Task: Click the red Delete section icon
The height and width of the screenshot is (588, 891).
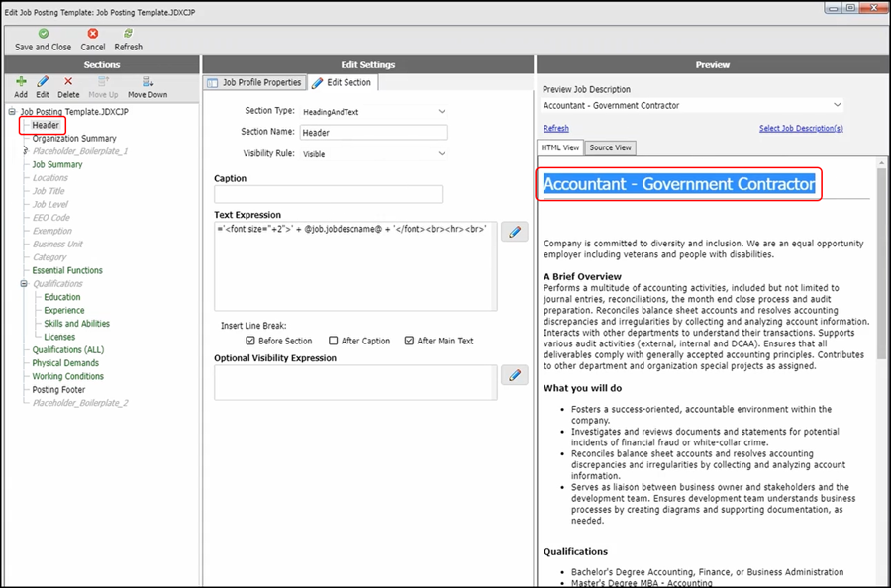Action: tap(68, 82)
